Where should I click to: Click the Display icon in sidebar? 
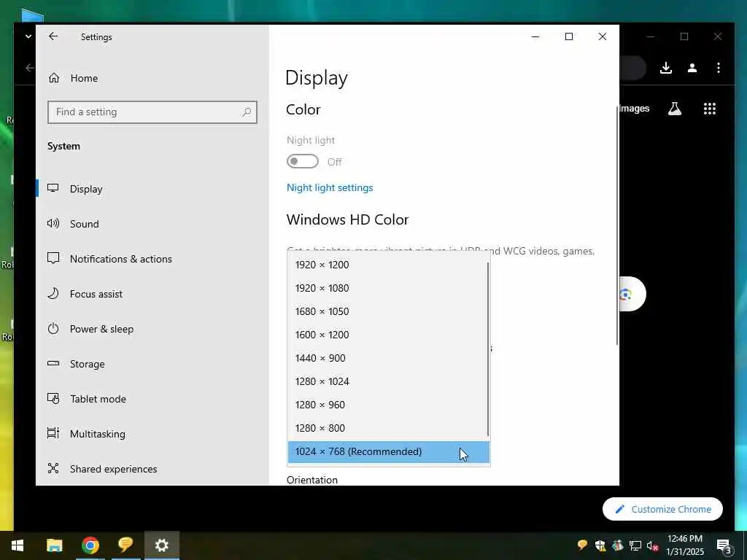53,188
